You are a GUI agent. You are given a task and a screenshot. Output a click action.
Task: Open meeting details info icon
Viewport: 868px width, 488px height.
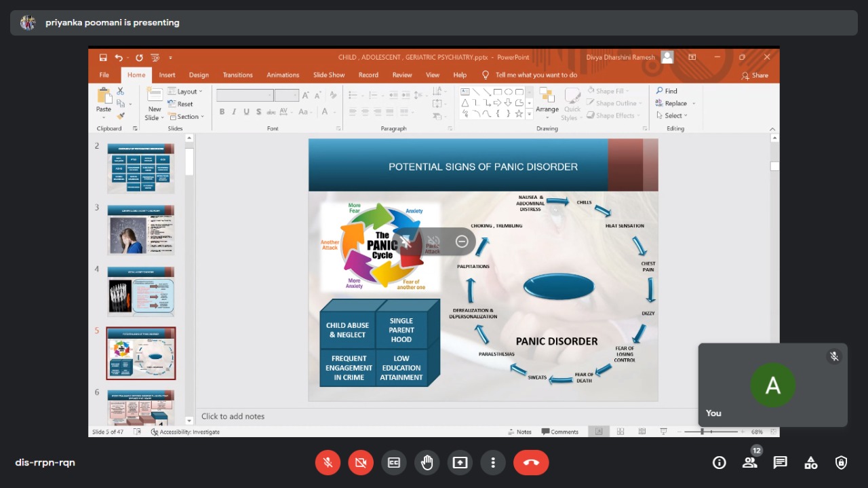pyautogui.click(x=719, y=462)
